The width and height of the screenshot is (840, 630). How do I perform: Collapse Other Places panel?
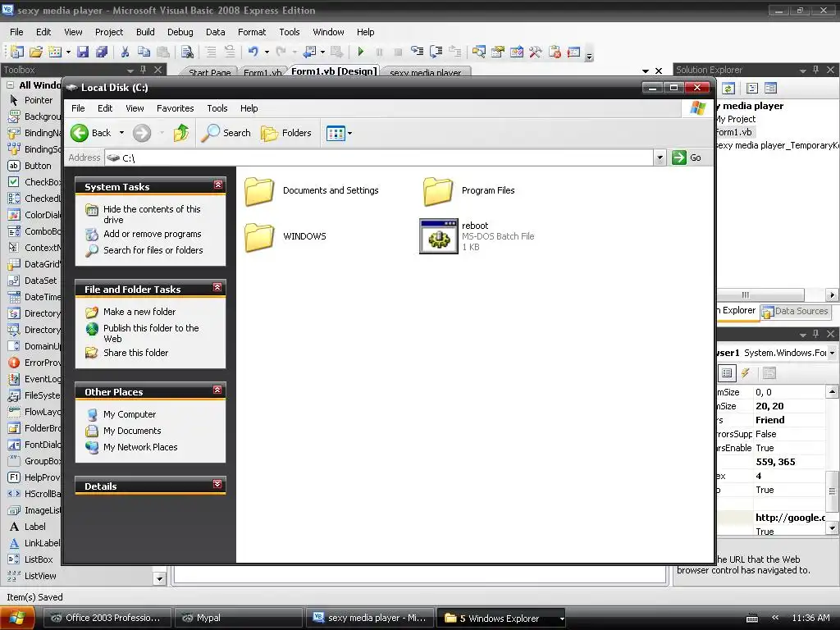point(217,390)
